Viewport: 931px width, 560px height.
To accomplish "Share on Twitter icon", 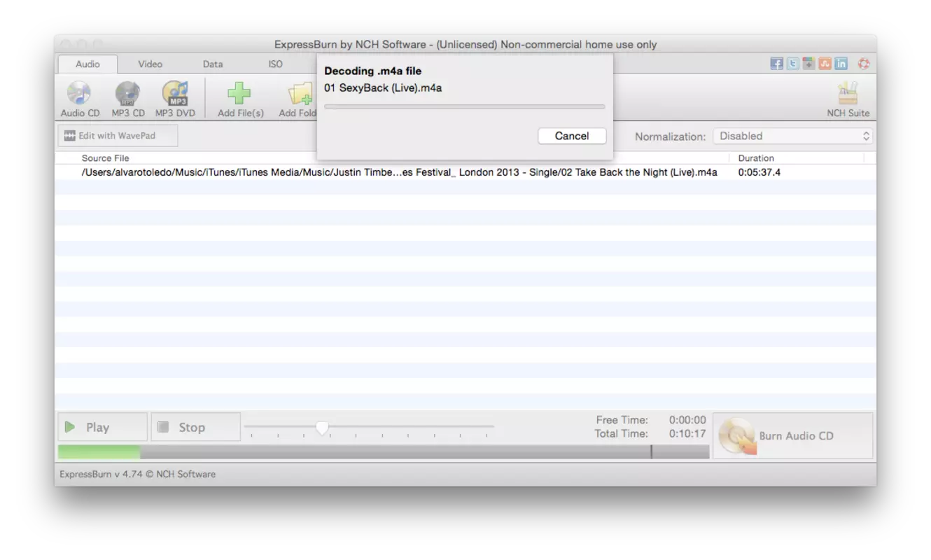I will pos(793,64).
